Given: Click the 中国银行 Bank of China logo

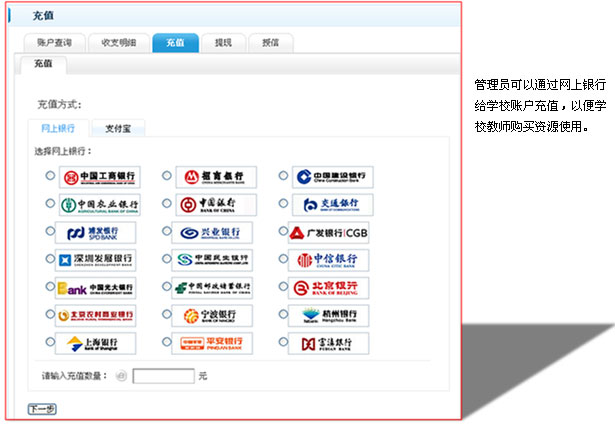Looking at the screenshot, I should pos(216,205).
